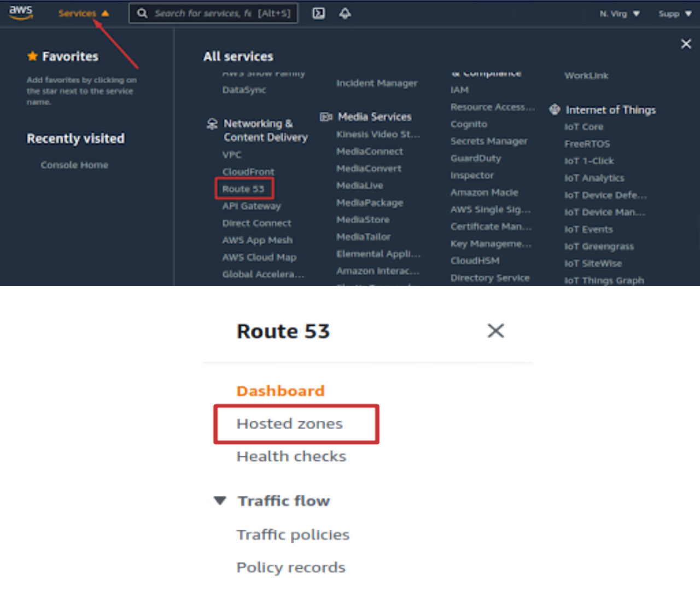
Task: Open Certificate Manager
Action: [491, 227]
